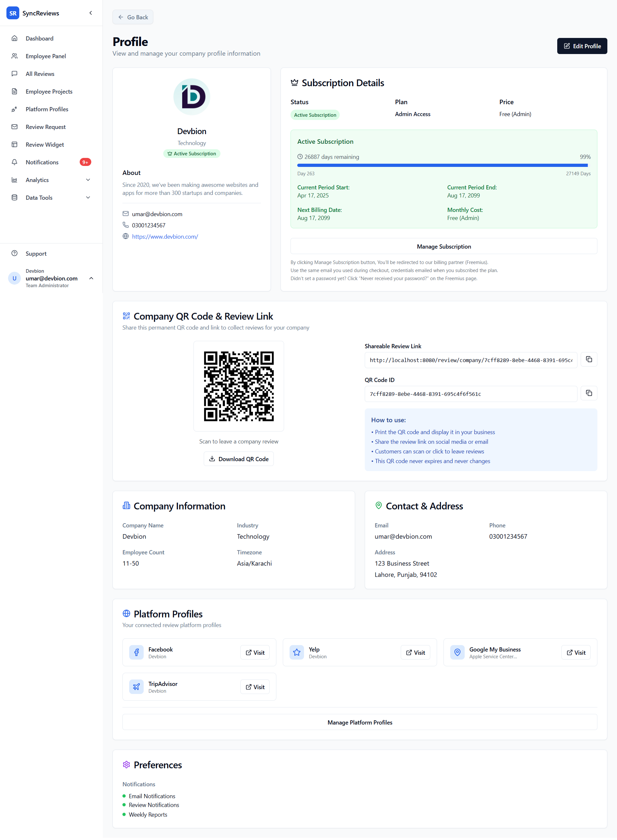Click the Edit Profile button
This screenshot has width=617, height=840.
click(582, 46)
